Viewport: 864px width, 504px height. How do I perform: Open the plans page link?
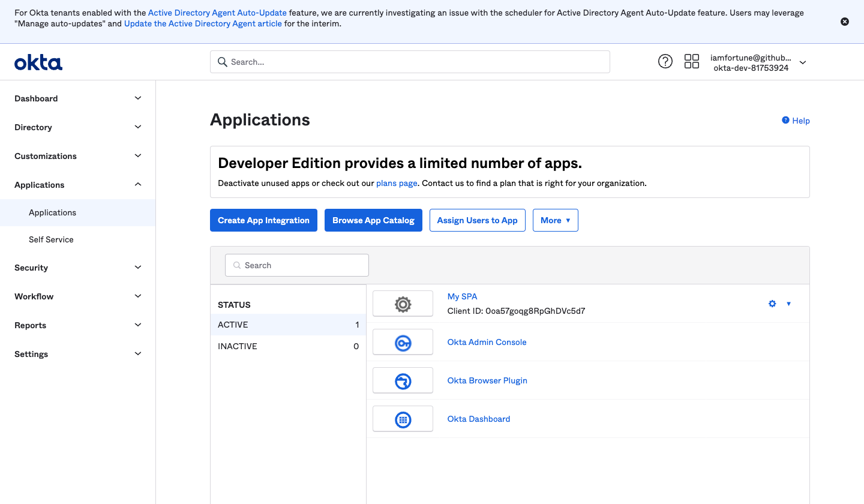coord(397,183)
